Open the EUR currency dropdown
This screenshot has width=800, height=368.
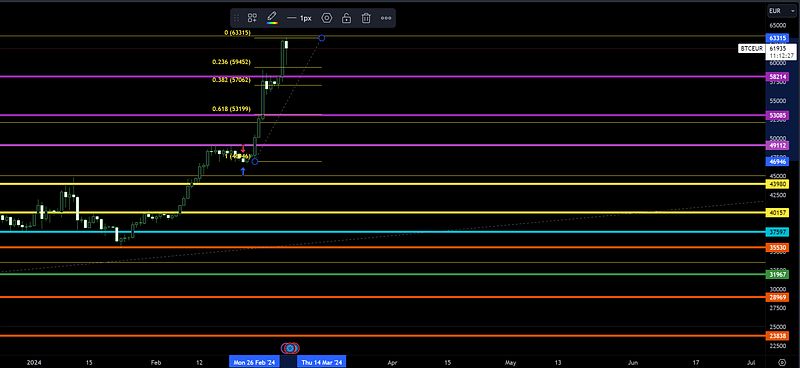coord(781,11)
